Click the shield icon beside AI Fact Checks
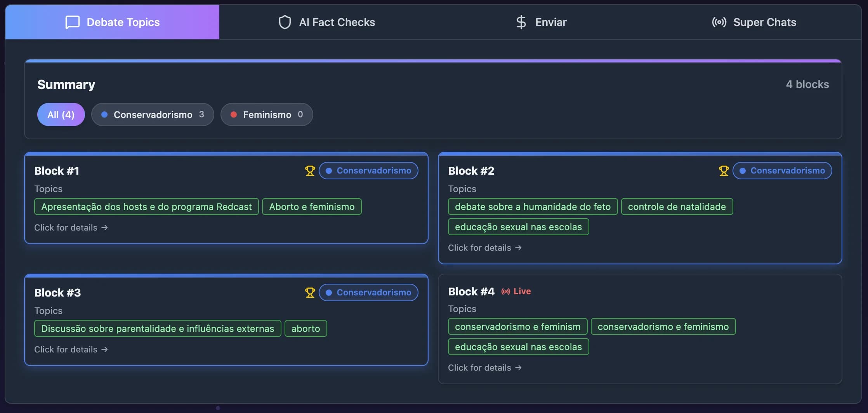The width and height of the screenshot is (868, 413). pyautogui.click(x=285, y=22)
